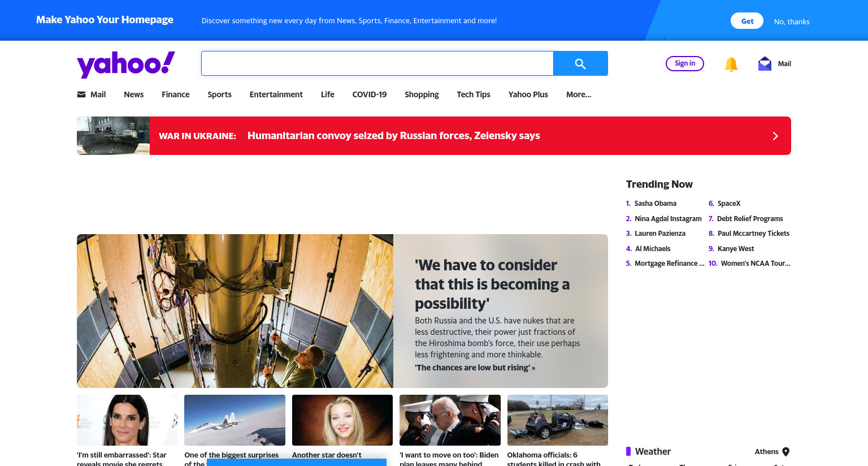
Task: Open 'We have to consider' headline
Action: tap(492, 284)
